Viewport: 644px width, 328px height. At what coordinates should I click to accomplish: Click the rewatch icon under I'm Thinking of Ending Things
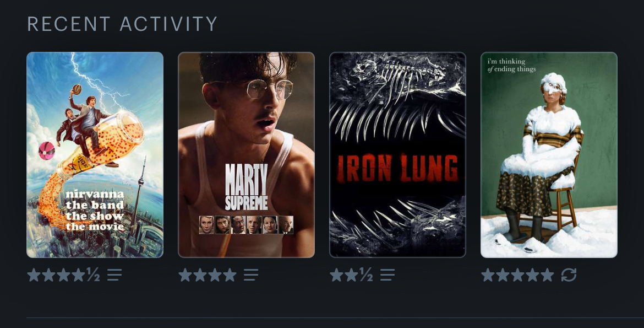point(569,275)
